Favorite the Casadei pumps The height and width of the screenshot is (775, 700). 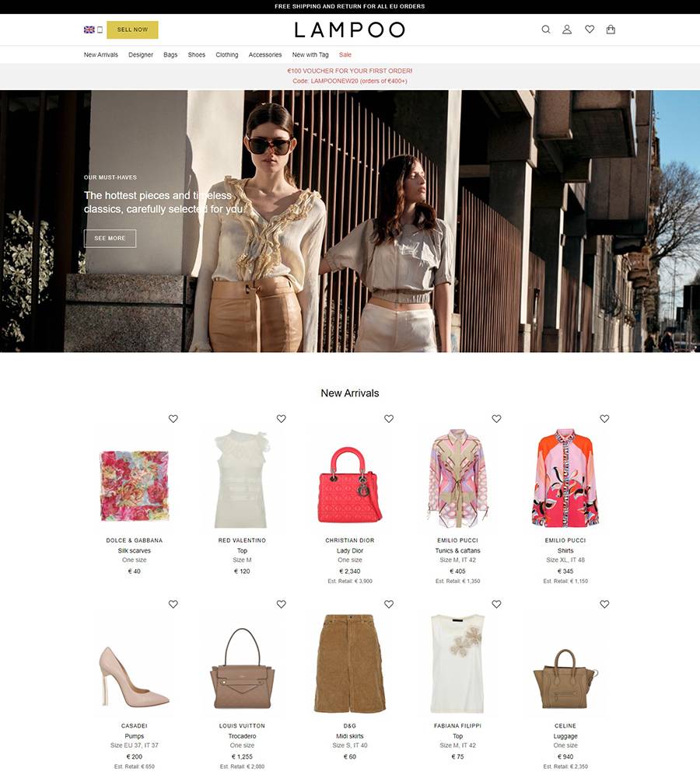(x=173, y=604)
